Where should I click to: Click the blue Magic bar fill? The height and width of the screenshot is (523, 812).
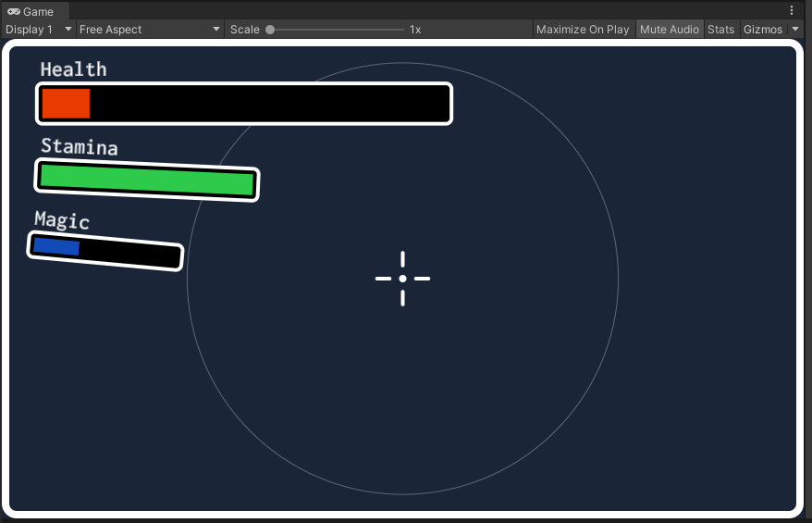(x=55, y=247)
